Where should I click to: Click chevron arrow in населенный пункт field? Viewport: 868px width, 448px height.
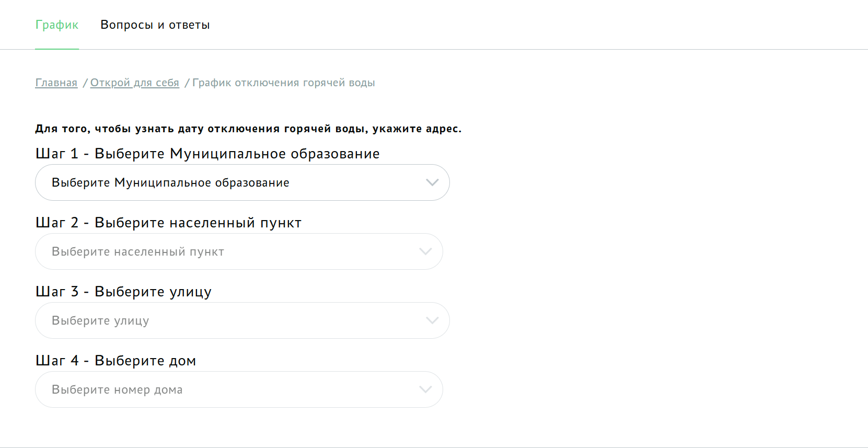(x=425, y=251)
